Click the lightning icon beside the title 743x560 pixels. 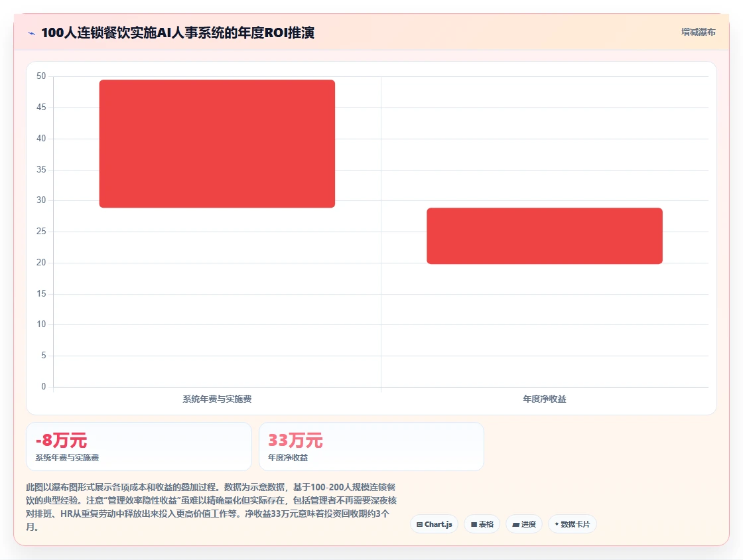32,33
